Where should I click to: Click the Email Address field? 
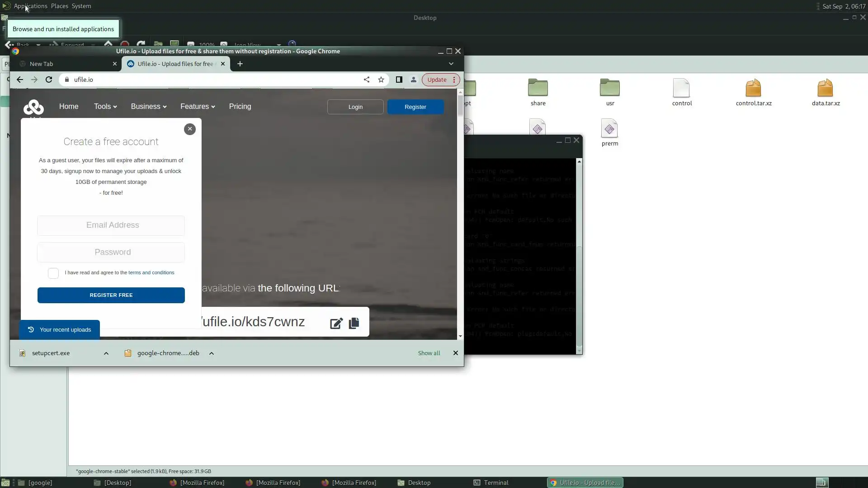pos(111,225)
